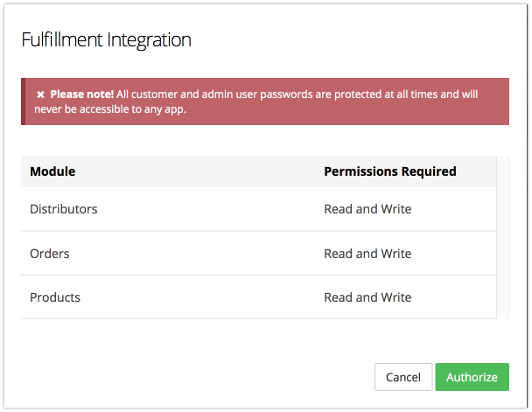The height and width of the screenshot is (412, 532).
Task: Click the permissions table scrollbar track
Action: [x=503, y=237]
